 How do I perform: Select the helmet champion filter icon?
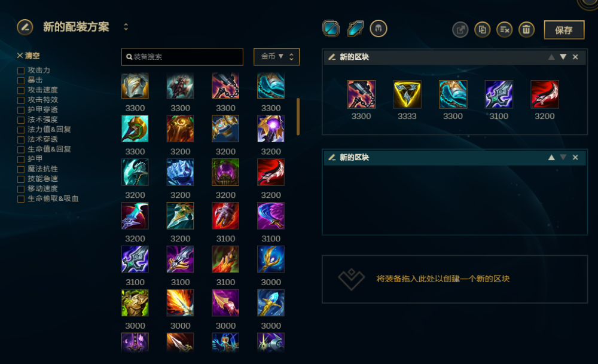(379, 29)
